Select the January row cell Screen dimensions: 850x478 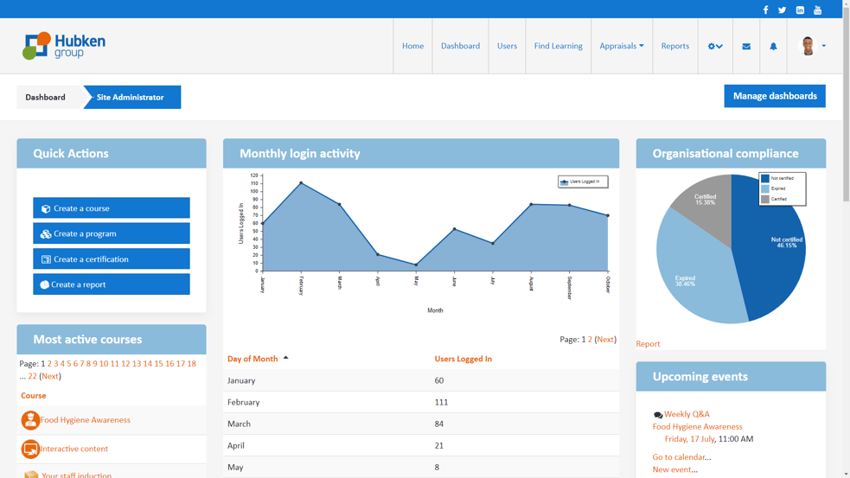click(241, 380)
